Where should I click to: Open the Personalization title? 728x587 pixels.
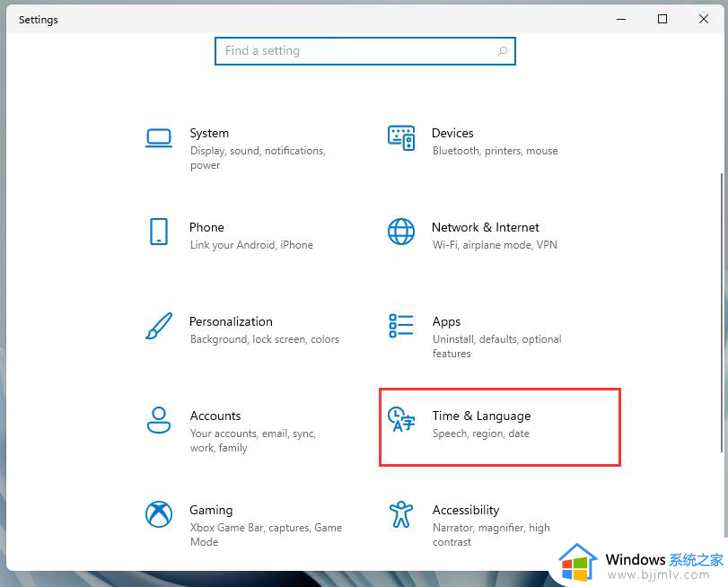click(231, 321)
